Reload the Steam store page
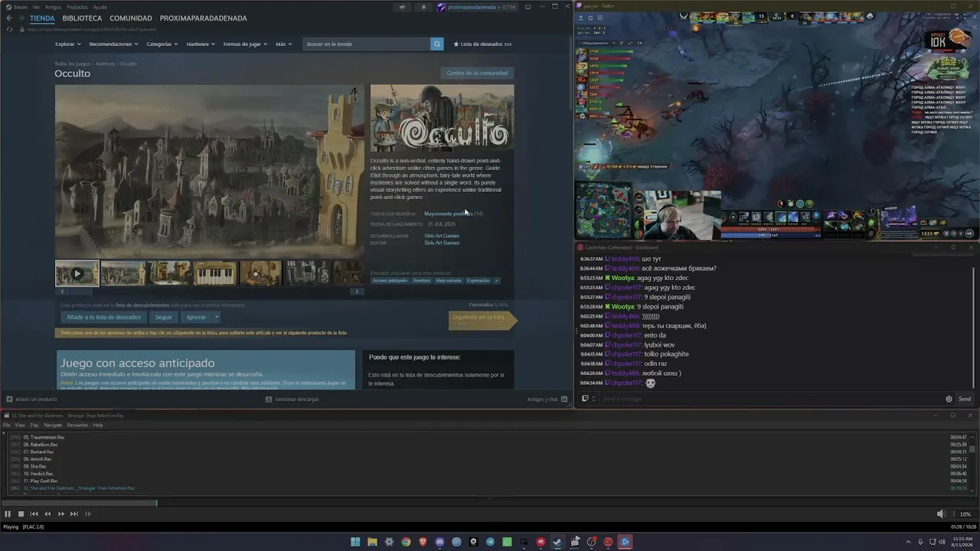The width and height of the screenshot is (980, 551). [x=9, y=29]
